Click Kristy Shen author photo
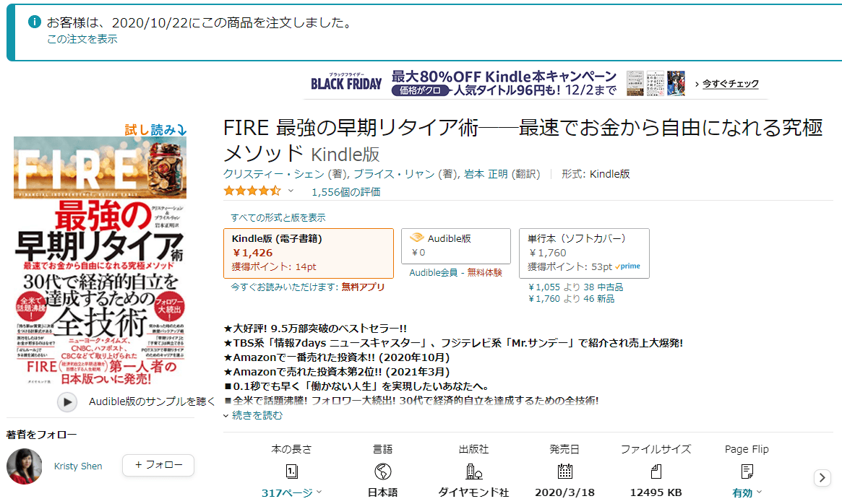Viewport: 842px width, 504px height. coord(24,466)
